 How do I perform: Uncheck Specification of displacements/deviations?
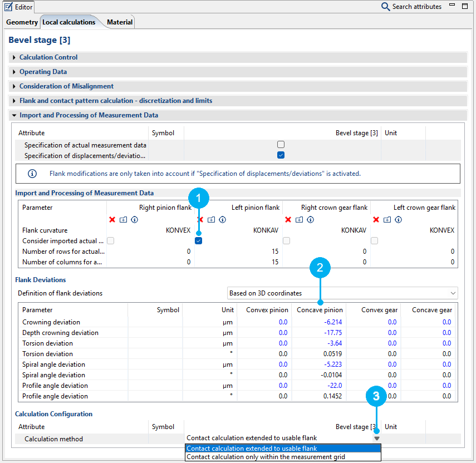[281, 155]
